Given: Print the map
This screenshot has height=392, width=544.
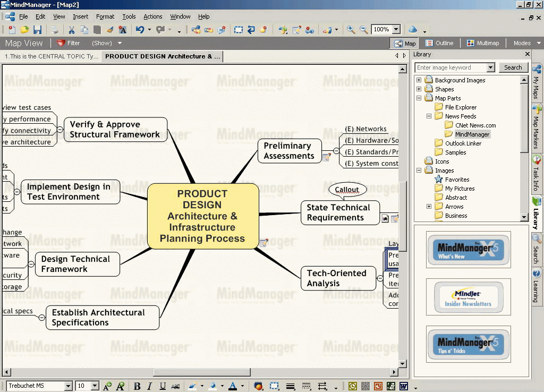Looking at the screenshot, I should click(x=55, y=30).
